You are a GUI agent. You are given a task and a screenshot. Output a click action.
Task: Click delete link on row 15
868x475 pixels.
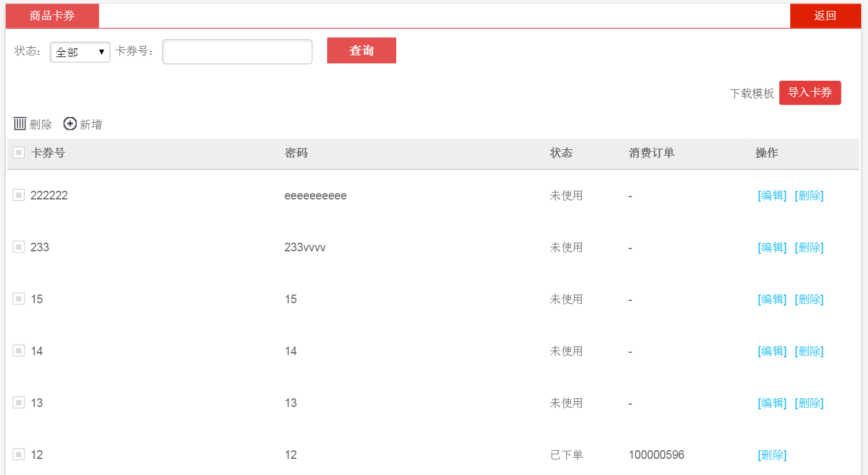click(x=809, y=299)
